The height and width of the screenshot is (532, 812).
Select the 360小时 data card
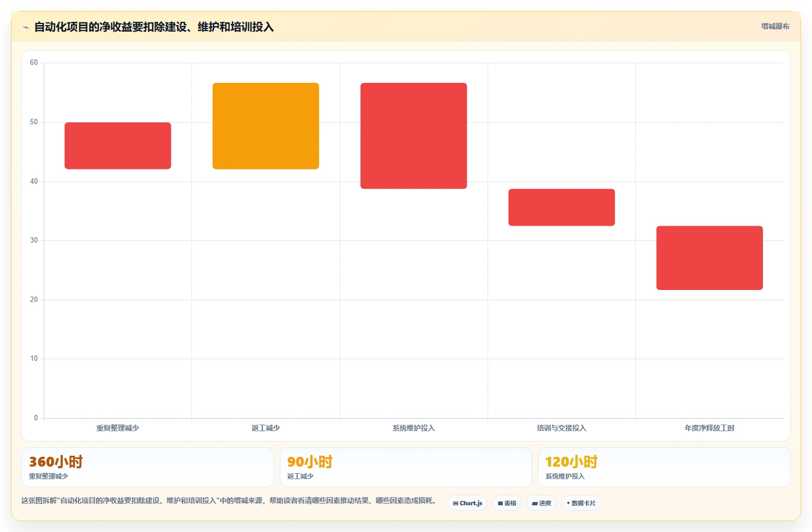pyautogui.click(x=148, y=467)
